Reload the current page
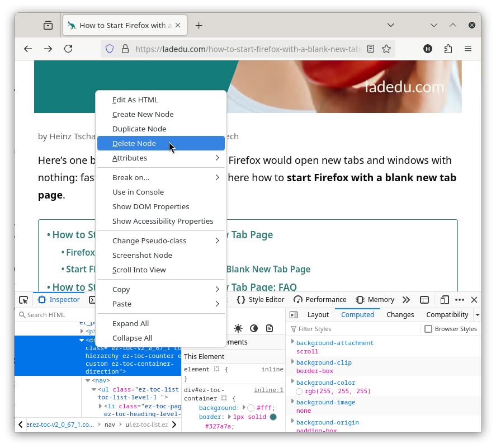Image resolution: width=496 pixels, height=448 pixels. click(68, 49)
